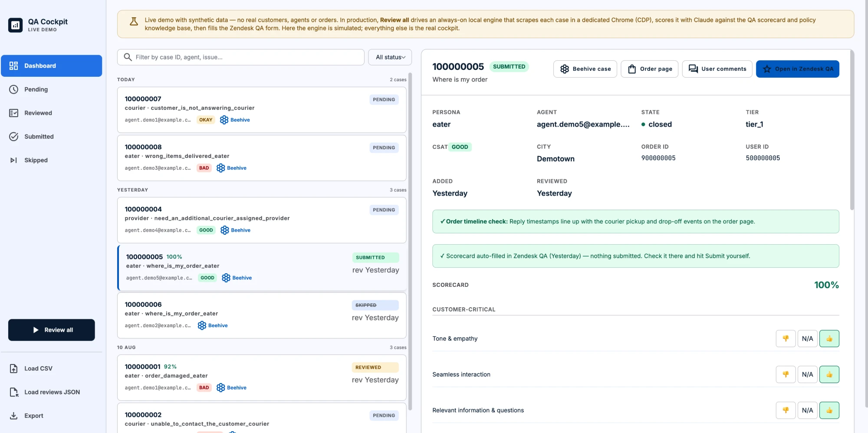This screenshot has width=868, height=433.
Task: View User comments
Action: [717, 69]
